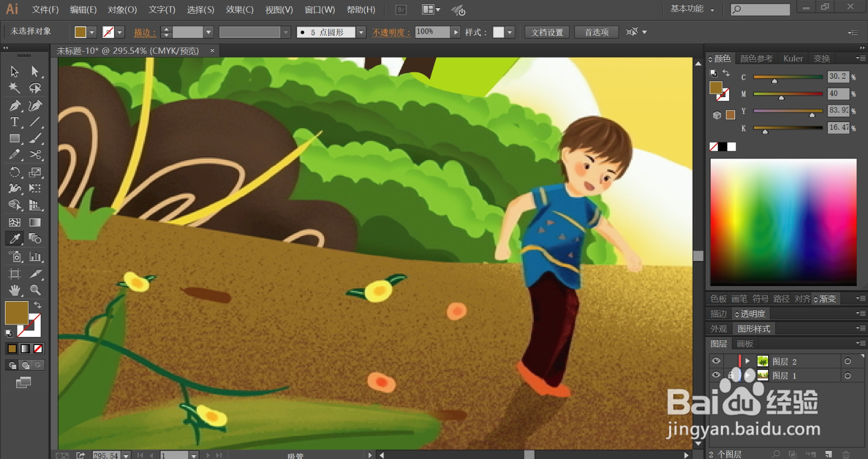The image size is (868, 459).
Task: Click the K value field 16.47
Action: click(838, 127)
